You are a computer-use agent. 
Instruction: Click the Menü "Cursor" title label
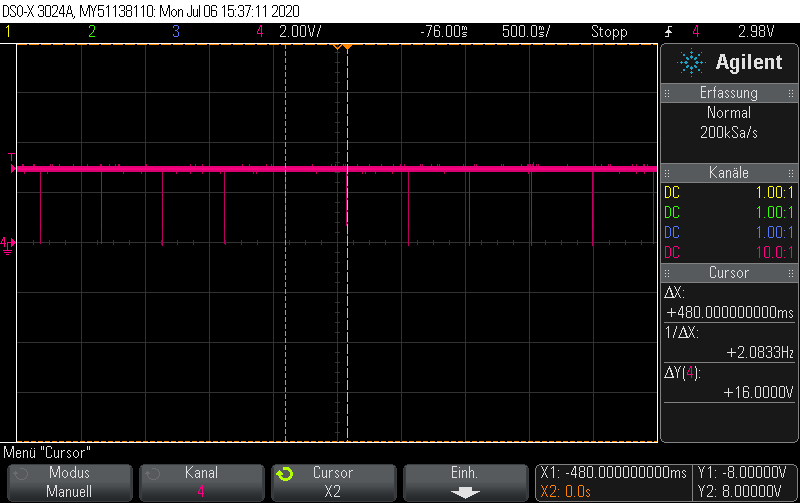[x=47, y=452]
